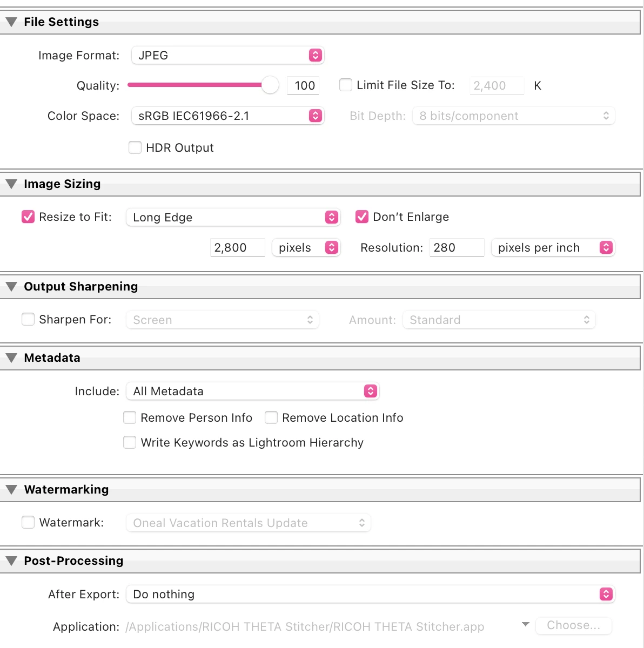Image resolution: width=644 pixels, height=648 pixels.
Task: Collapse the Output Sharpening section triangle
Action: (x=11, y=287)
